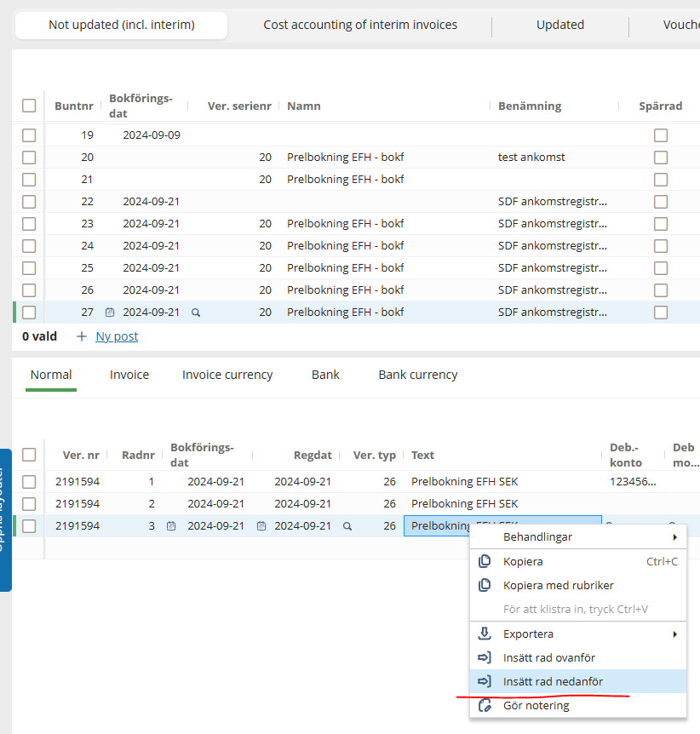Expand the Behandlingar submenu arrow
700x734 pixels.
[x=674, y=537]
